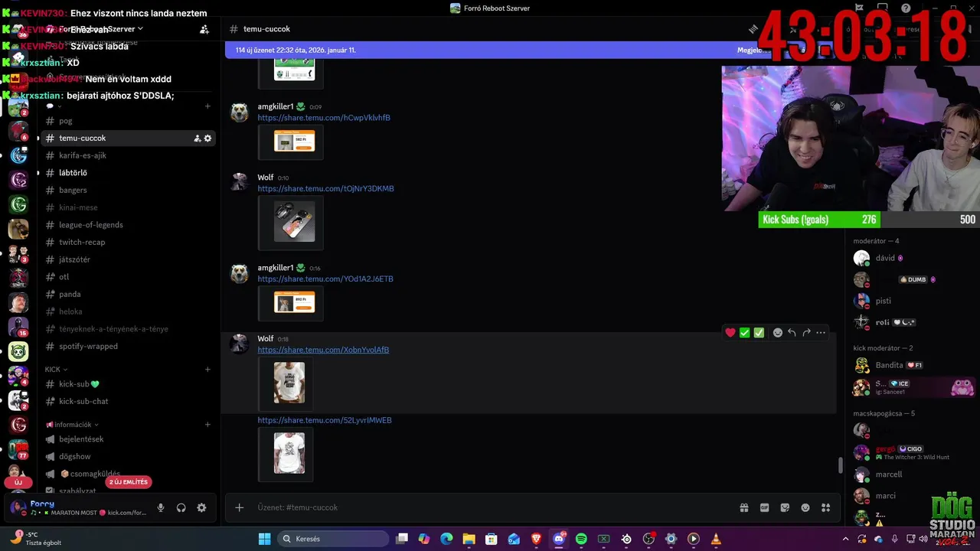Type in the Üzenet message field

tap(490, 507)
